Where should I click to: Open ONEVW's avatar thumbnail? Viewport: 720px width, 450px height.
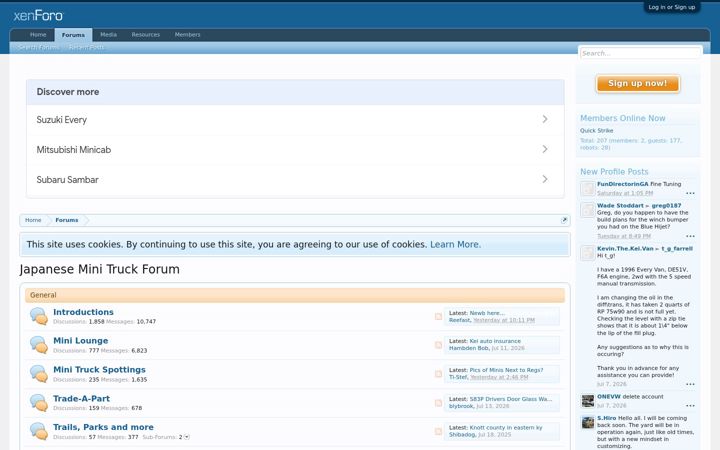[588, 401]
